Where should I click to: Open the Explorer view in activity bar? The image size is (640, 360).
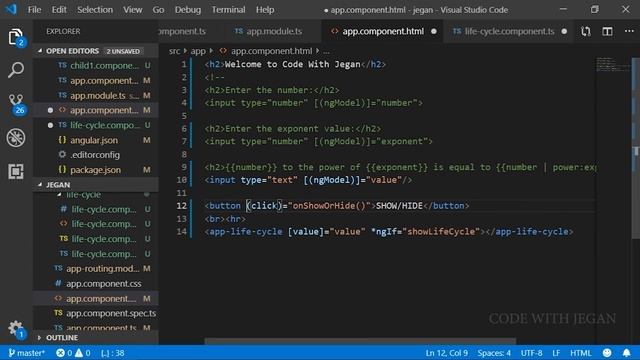click(x=16, y=37)
